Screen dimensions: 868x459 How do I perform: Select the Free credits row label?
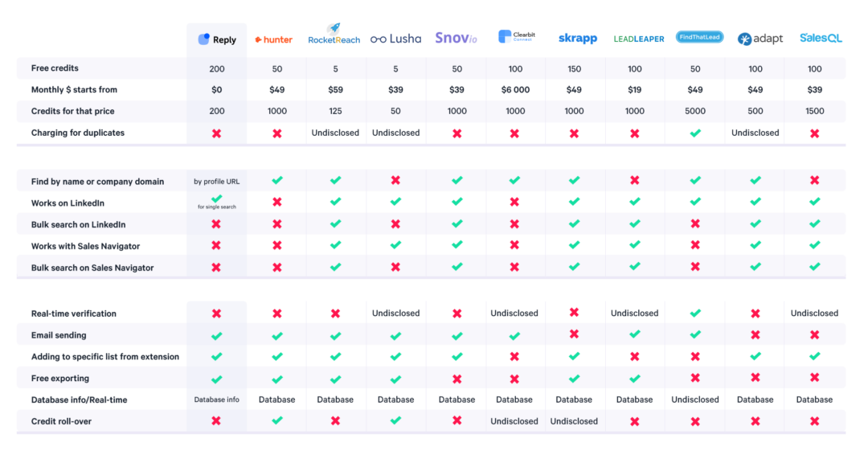pyautogui.click(x=55, y=68)
